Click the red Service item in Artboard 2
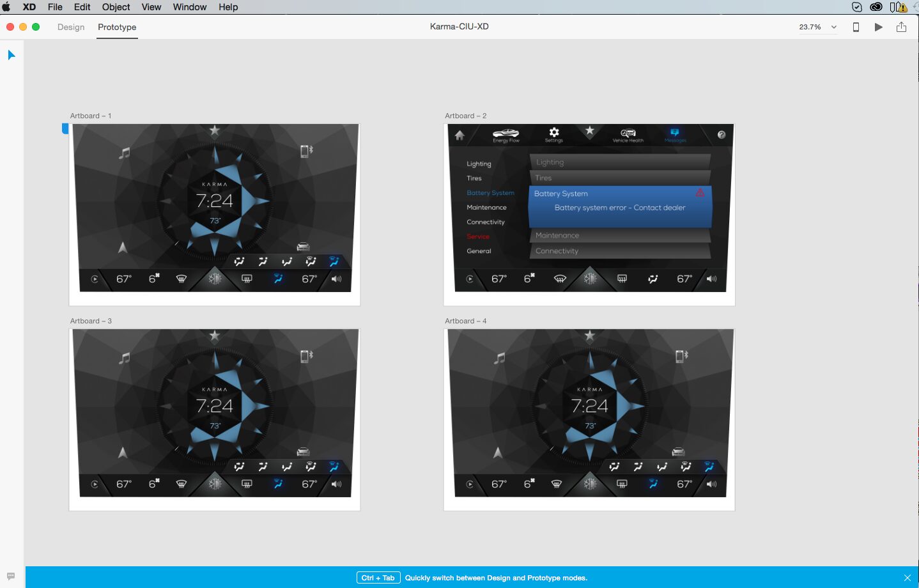The image size is (919, 588). click(x=478, y=236)
